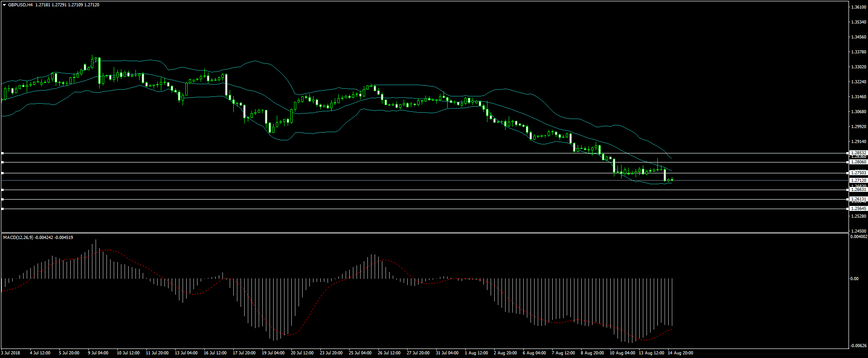Select the 1.26631 horizontal line price tag
Screen dimensions: 868x358
(x=858, y=190)
